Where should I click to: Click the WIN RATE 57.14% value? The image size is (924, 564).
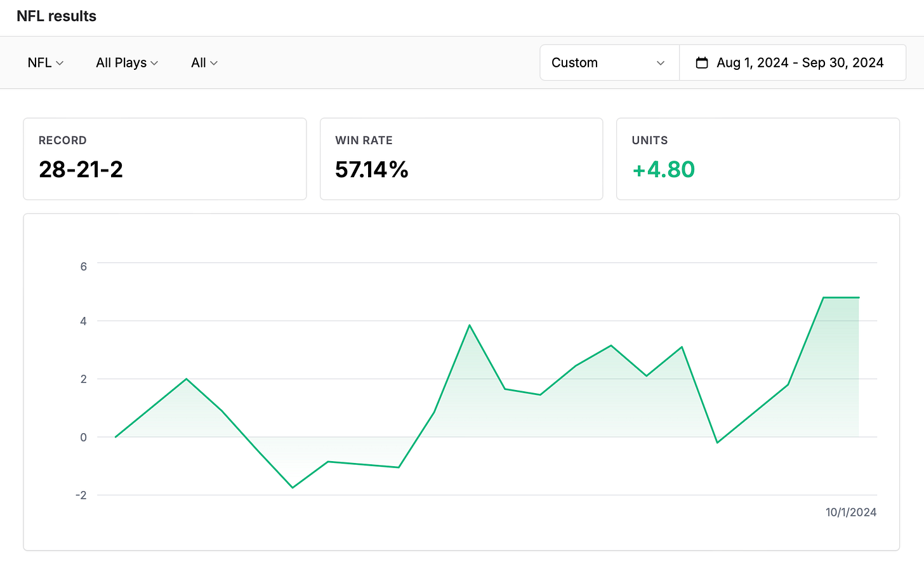point(372,170)
